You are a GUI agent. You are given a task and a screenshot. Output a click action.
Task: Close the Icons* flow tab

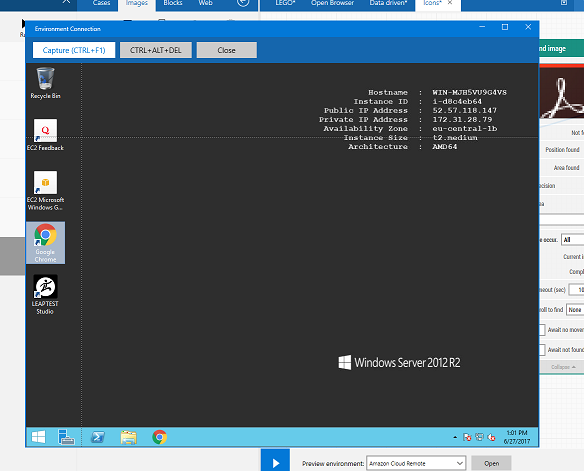coord(450,3)
